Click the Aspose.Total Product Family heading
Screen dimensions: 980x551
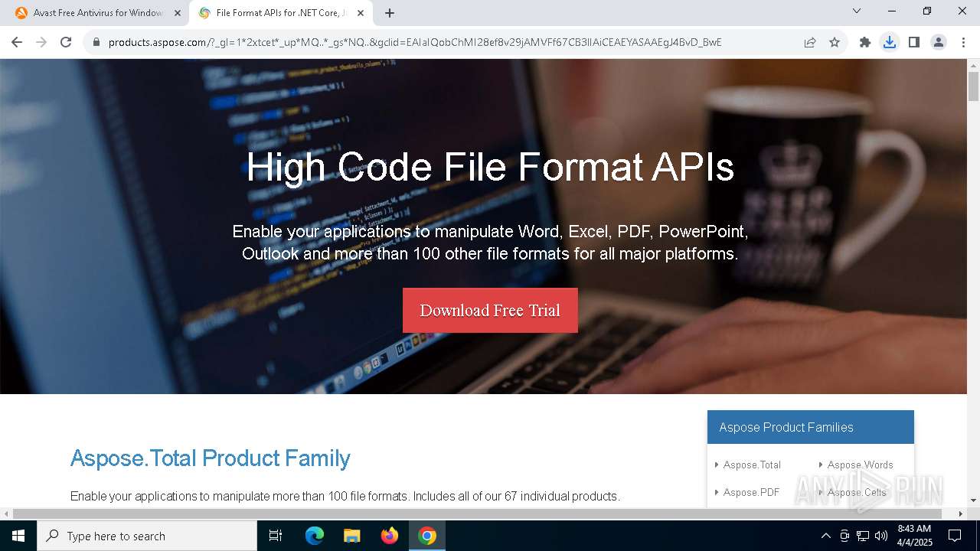pyautogui.click(x=210, y=458)
